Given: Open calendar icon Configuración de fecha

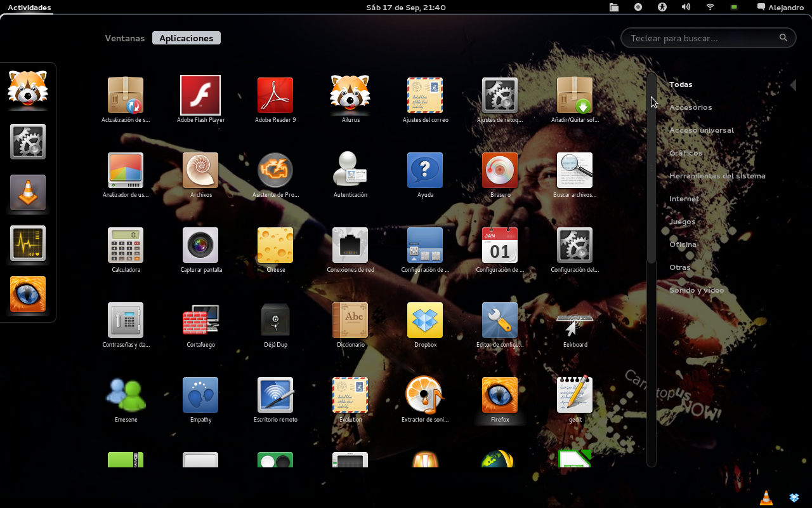Looking at the screenshot, I should (x=500, y=245).
